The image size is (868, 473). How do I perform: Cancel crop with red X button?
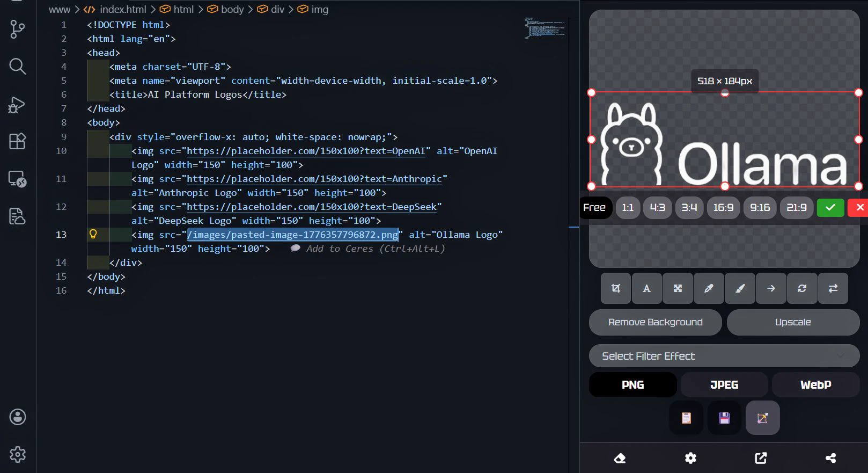pyautogui.click(x=859, y=207)
